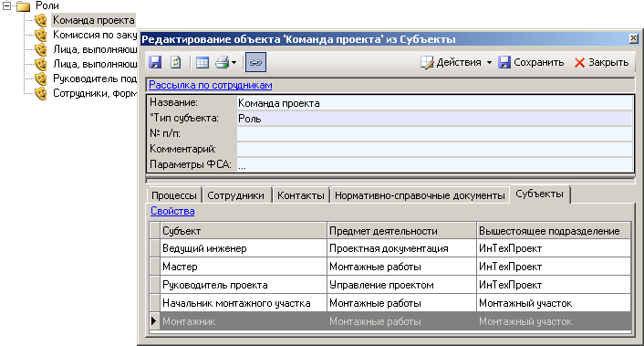
Task: Select the Руководитель под… tree item
Action: pyautogui.click(x=95, y=79)
